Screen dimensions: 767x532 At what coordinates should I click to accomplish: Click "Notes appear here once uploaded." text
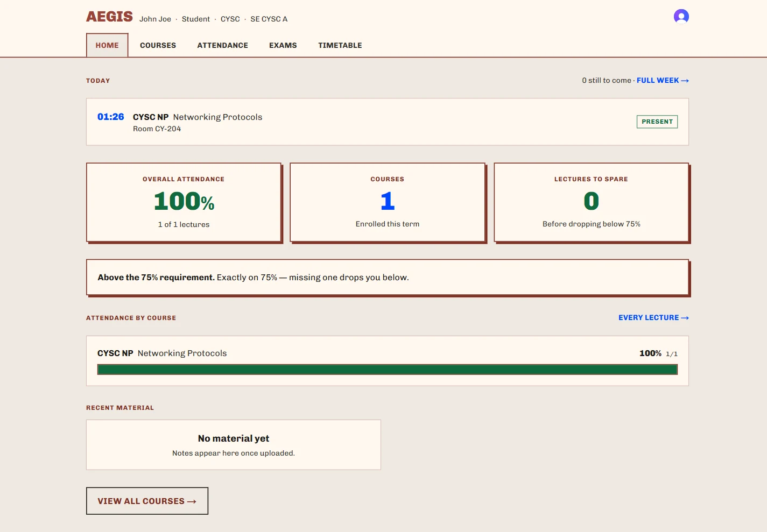[x=234, y=453]
